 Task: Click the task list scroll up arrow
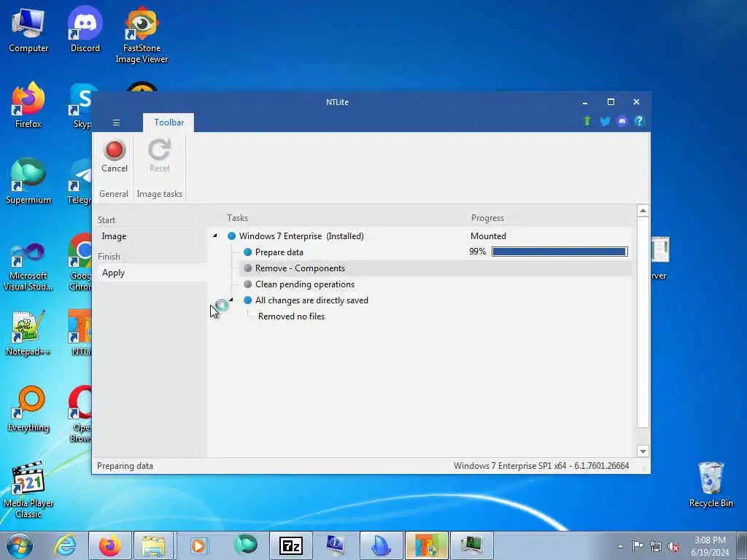[x=643, y=211]
